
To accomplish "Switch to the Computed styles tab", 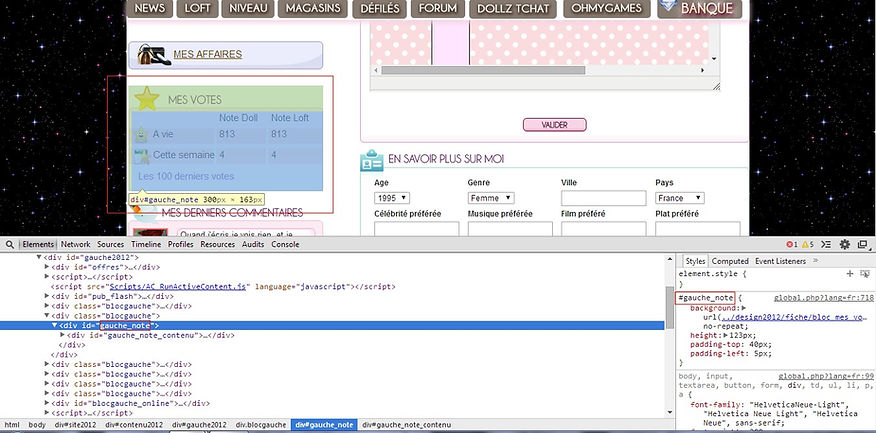I will click(730, 261).
